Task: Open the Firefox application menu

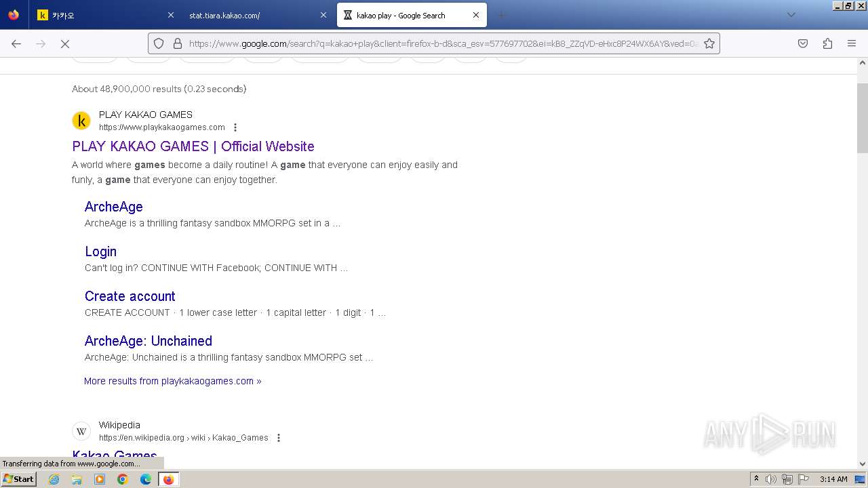Action: coord(852,43)
